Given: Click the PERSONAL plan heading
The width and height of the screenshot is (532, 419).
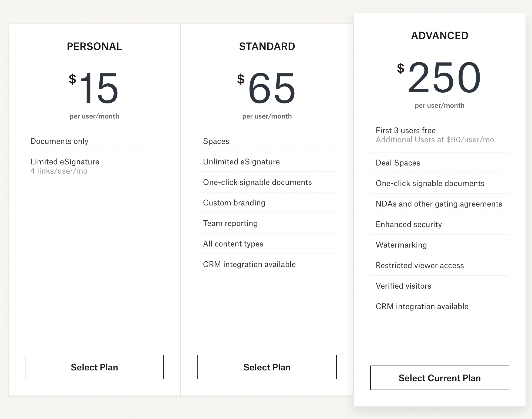Looking at the screenshot, I should click(94, 46).
